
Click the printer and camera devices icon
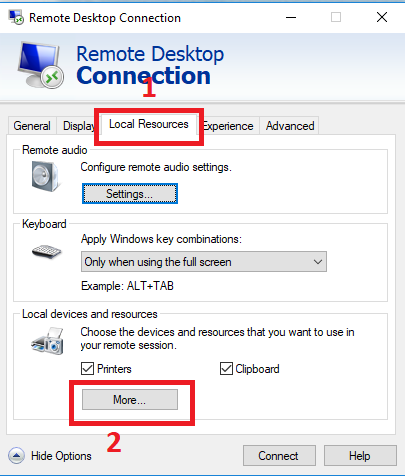[47, 341]
